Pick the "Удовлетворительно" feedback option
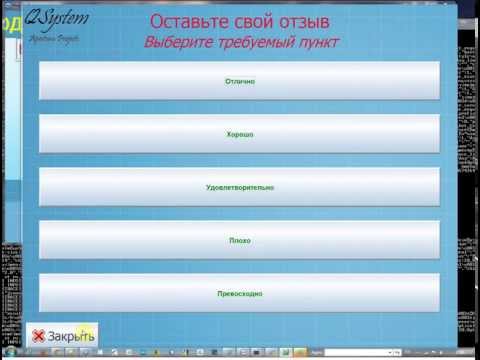This screenshot has height=360, width=480. (239, 187)
